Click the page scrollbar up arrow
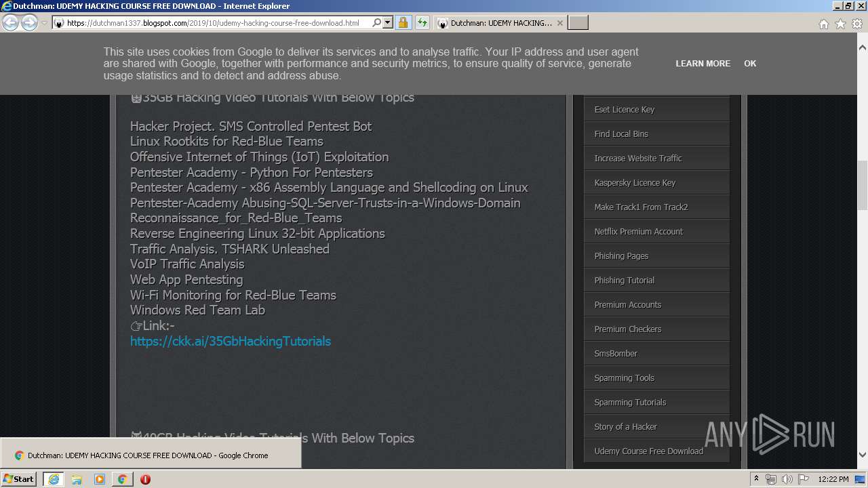The image size is (868, 488). [863, 48]
